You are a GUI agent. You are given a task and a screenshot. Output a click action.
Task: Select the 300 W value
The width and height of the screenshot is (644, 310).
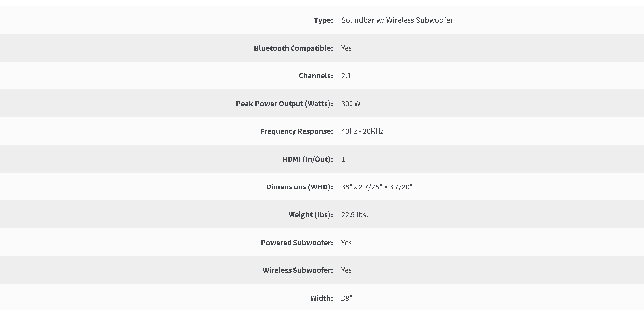(351, 104)
